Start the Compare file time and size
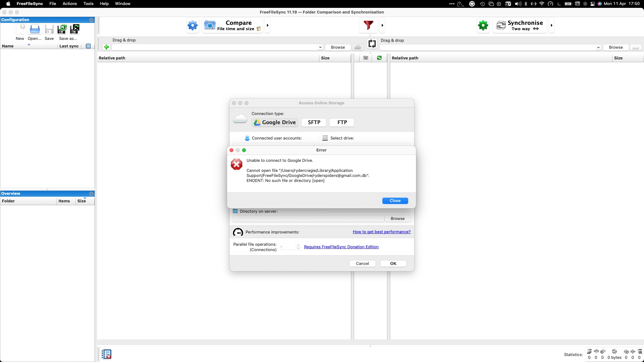Viewport: 644px width, 362px height. pyautogui.click(x=232, y=25)
